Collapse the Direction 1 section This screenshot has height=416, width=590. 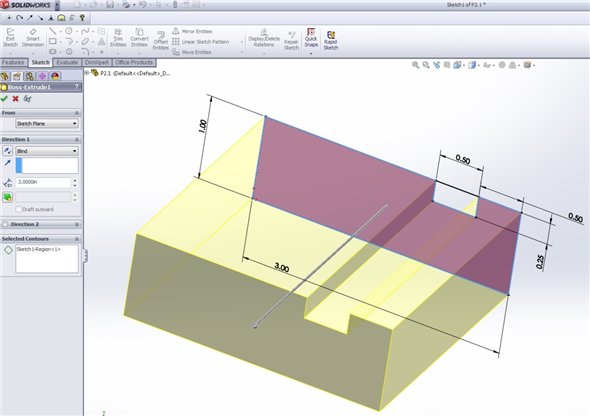(x=77, y=140)
